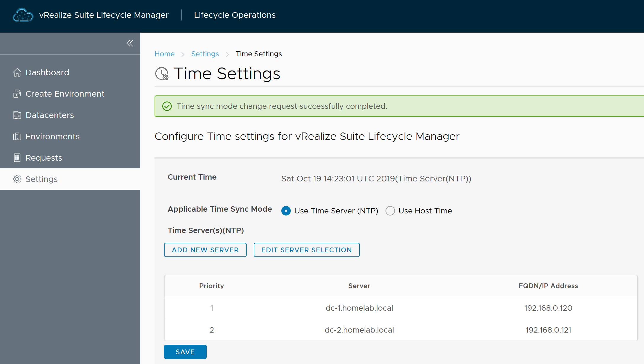This screenshot has height=364, width=644.
Task: Open Dashboard from the sidebar
Action: click(x=70, y=72)
